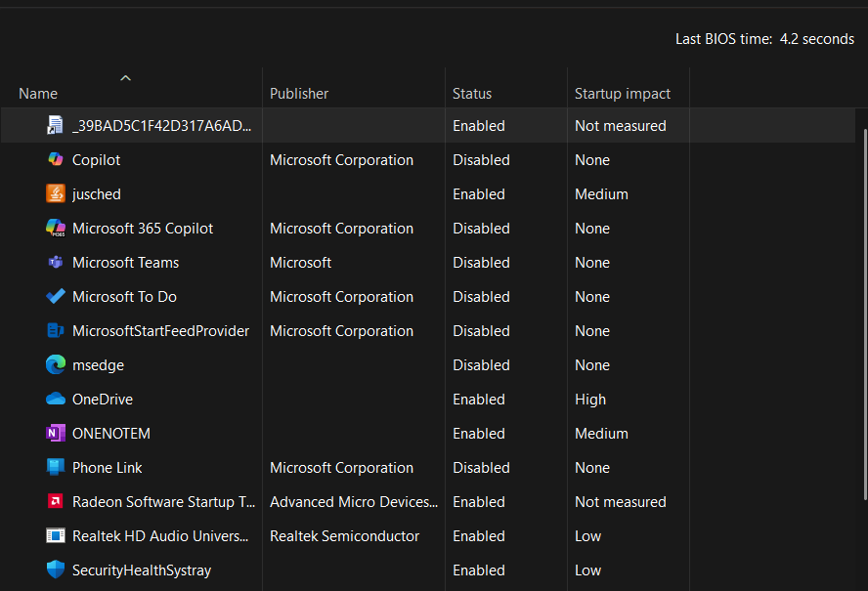The image size is (868, 591).
Task: Click the Radeon Software AMD icon
Action: tap(56, 501)
